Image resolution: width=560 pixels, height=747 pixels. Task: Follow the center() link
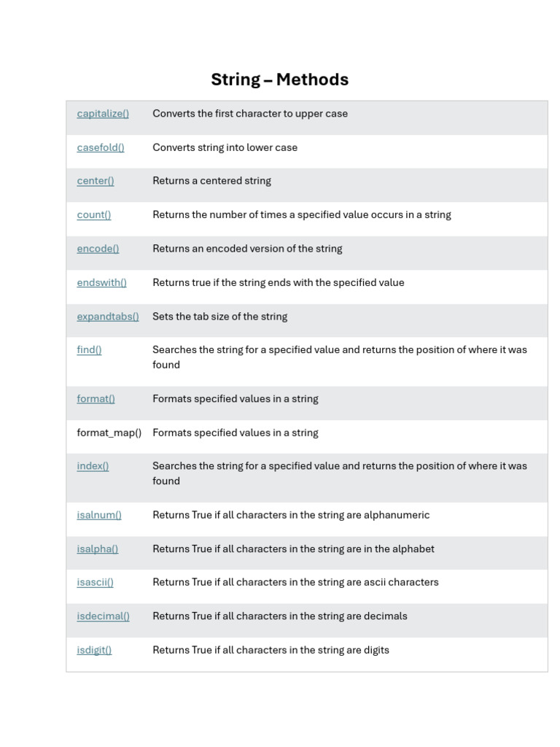[96, 181]
